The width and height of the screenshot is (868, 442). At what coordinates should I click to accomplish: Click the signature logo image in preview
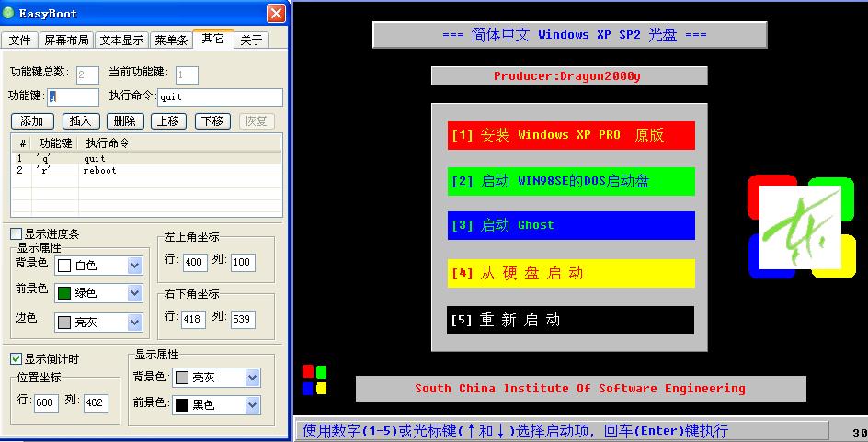(801, 227)
